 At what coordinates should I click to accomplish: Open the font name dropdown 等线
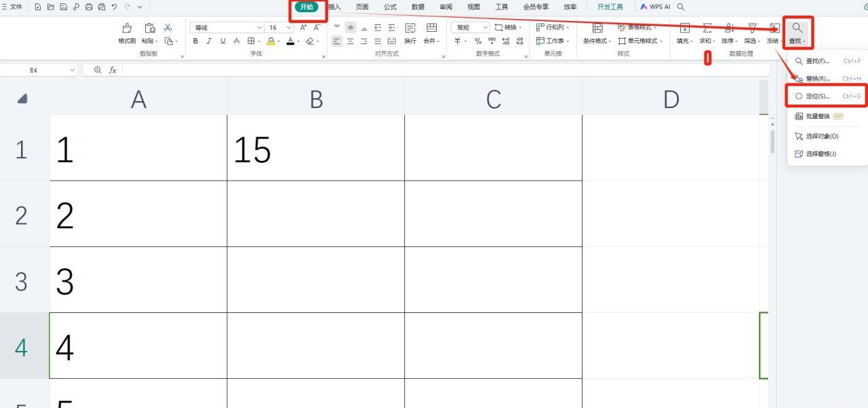point(227,28)
